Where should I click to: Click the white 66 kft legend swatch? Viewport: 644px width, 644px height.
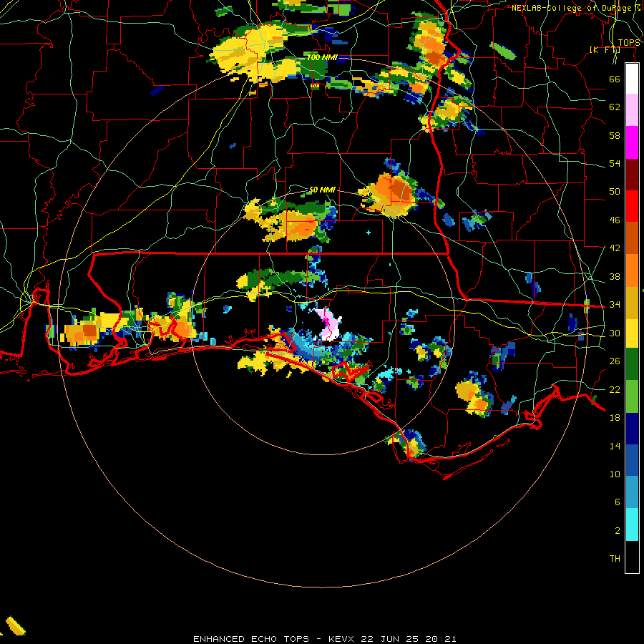(632, 79)
